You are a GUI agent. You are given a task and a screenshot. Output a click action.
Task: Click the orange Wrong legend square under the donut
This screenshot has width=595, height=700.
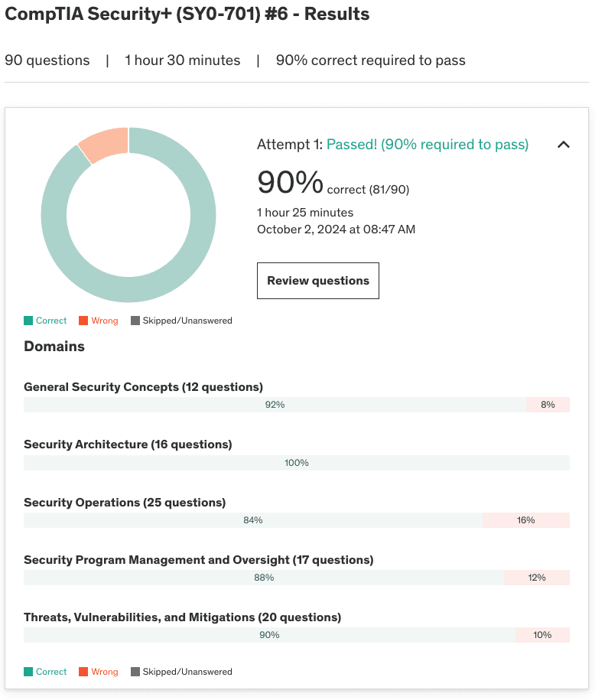83,321
